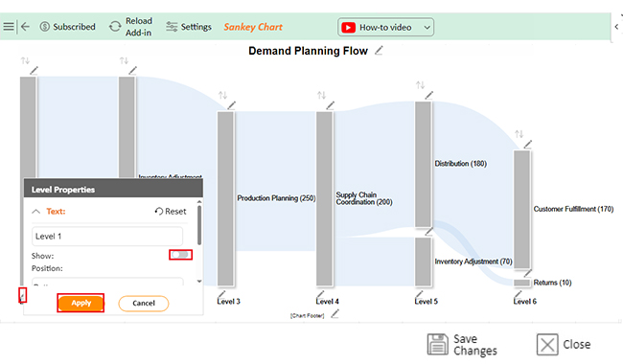Click the Returns gray node bar

pos(522,283)
